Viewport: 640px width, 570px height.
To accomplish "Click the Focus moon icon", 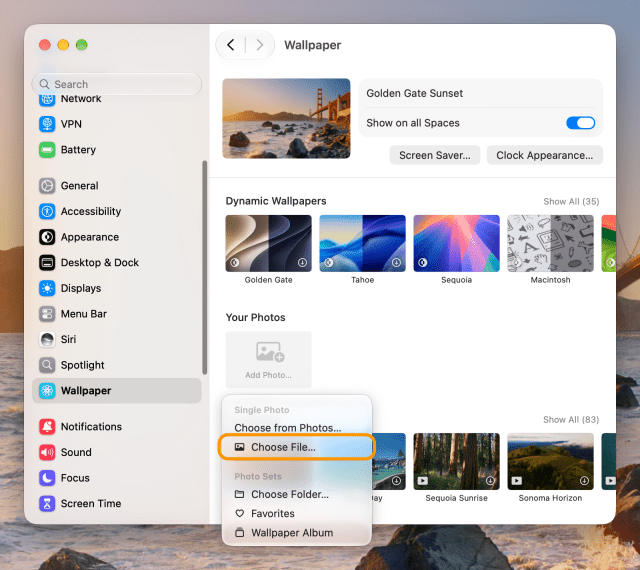I will [x=47, y=478].
